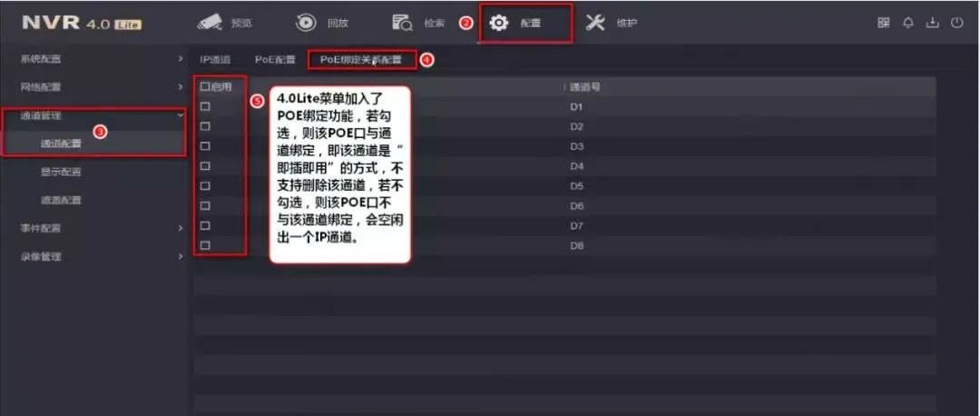This screenshot has height=416, width=980.
Task: Open the live preview camera icon
Action: 210,23
